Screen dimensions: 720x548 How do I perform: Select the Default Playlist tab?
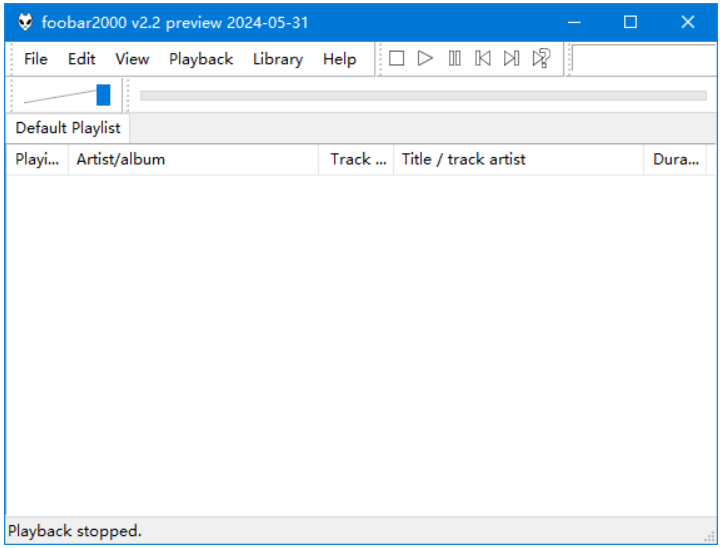(x=68, y=128)
